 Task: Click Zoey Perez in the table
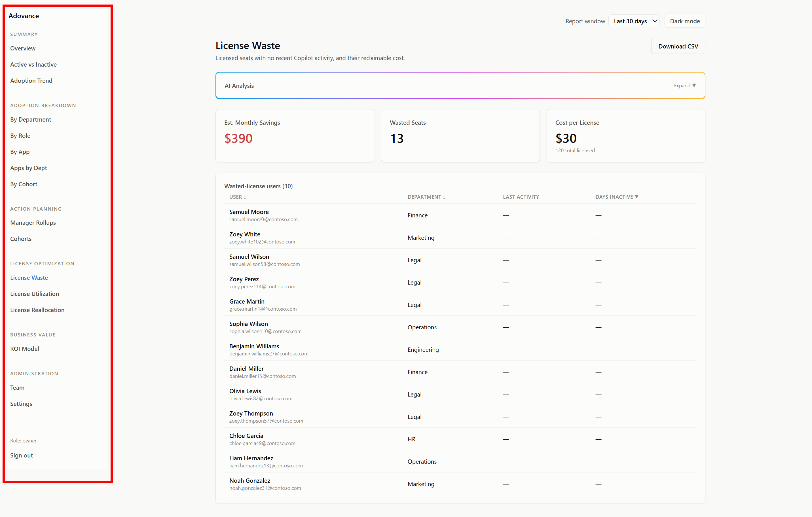(244, 279)
